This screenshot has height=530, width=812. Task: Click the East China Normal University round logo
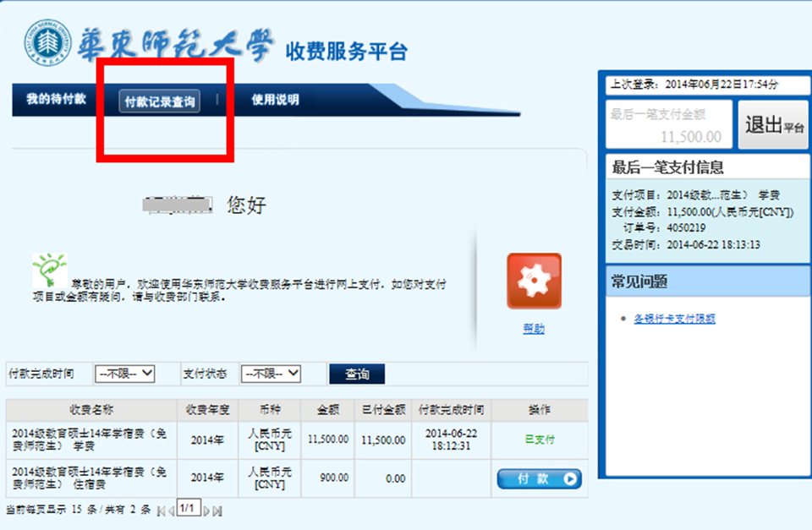[x=47, y=42]
